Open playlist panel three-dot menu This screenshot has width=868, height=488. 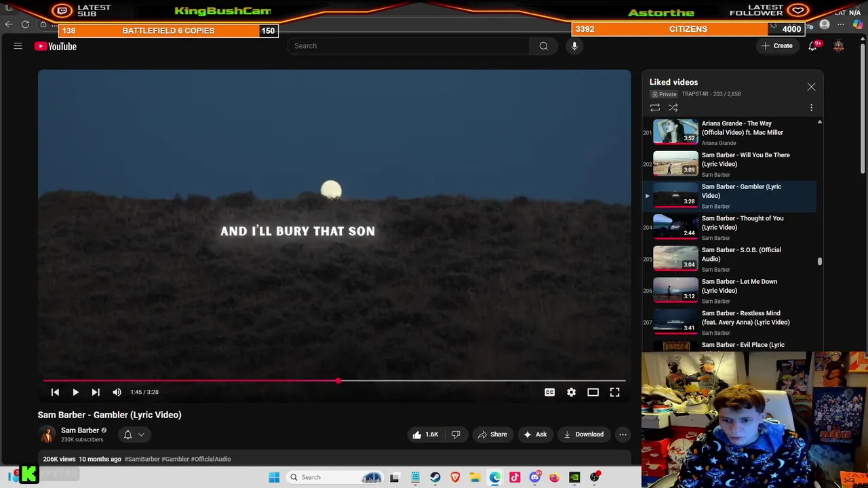point(811,107)
